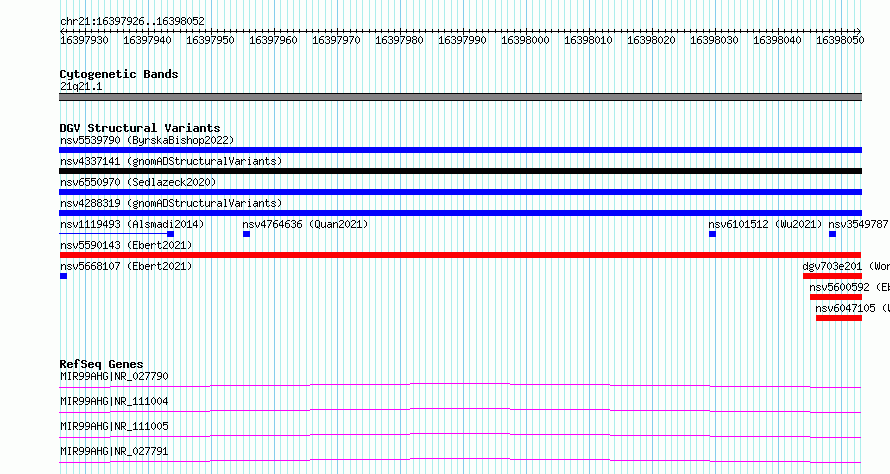Screen dimensions: 890x474
Task: Open the nsv4337141 (gnomADStructuralVariants) label
Action: coord(171,161)
